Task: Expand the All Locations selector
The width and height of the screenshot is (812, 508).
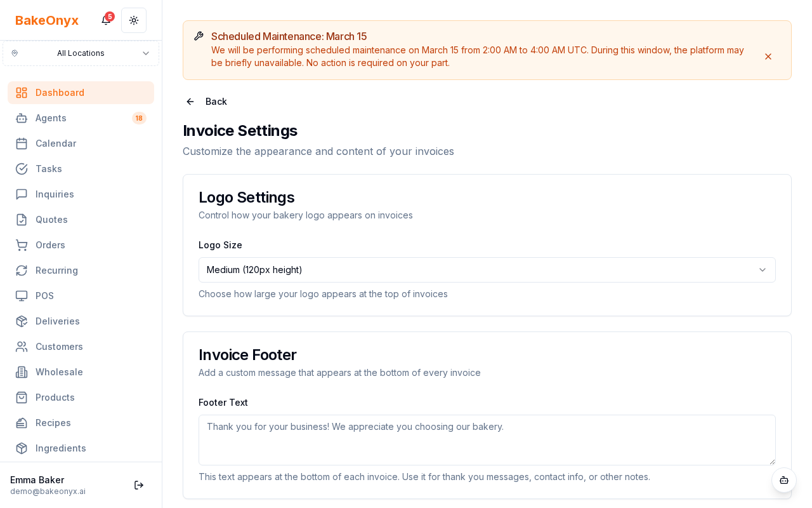Action: click(81, 53)
